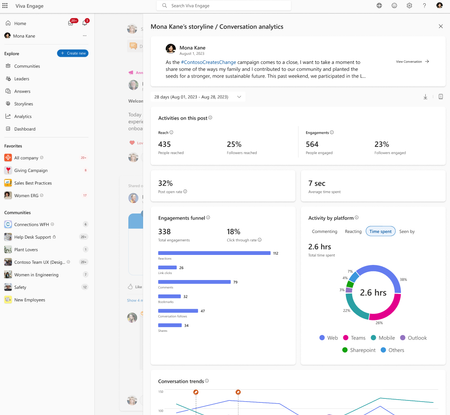Click second orange marker on trends chart

(x=238, y=392)
